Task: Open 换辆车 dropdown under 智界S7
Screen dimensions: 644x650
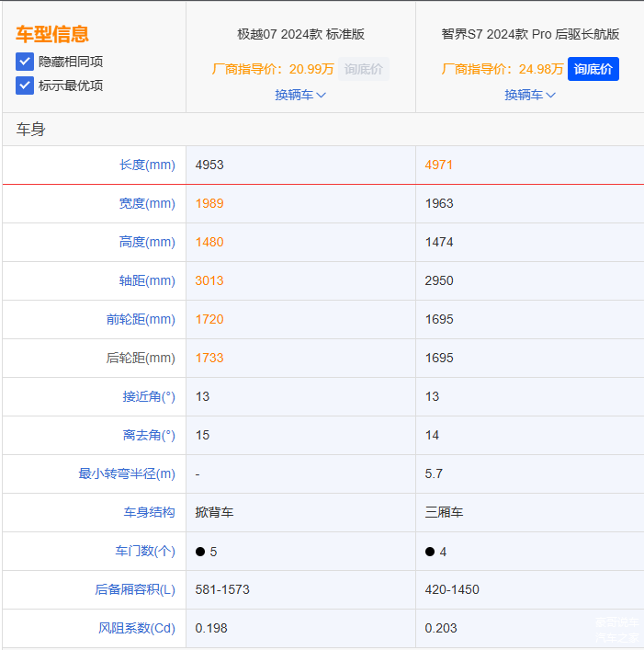Action: [530, 95]
